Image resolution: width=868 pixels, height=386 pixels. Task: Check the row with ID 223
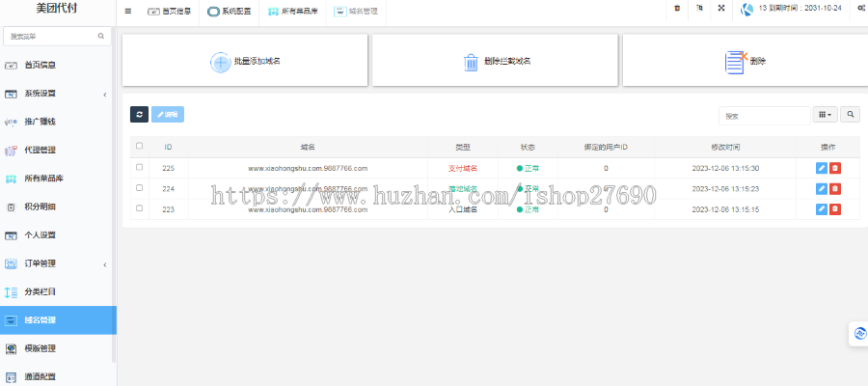click(140, 208)
